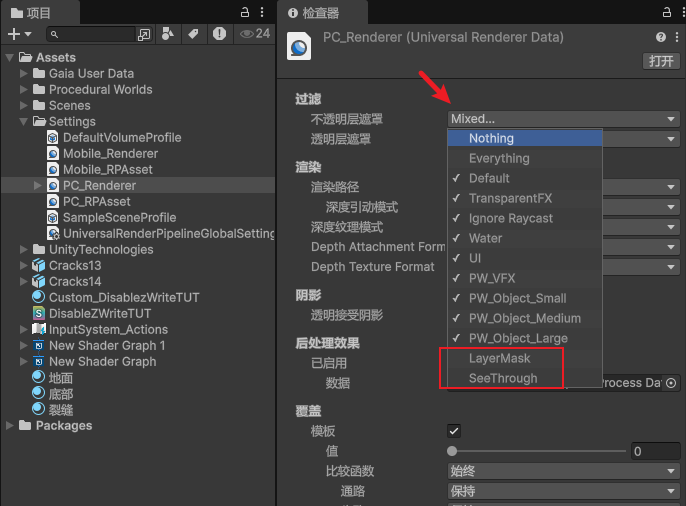Select the DefaultVolumeProfile asset icon
686x506 pixels.
52,137
